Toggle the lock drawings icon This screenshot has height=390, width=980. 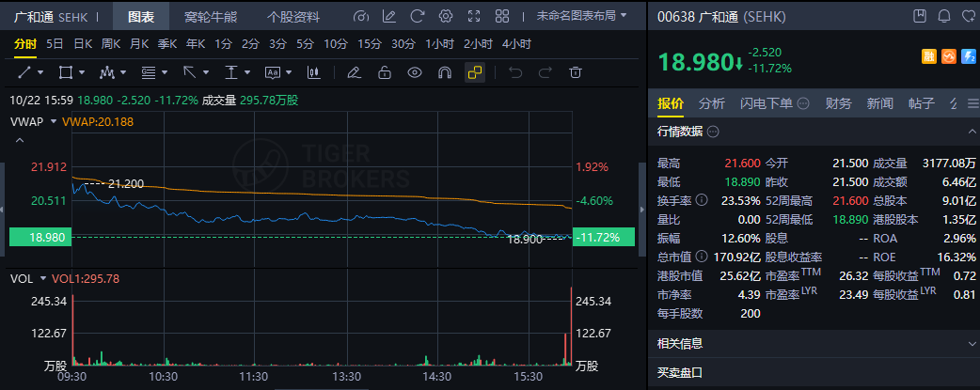[385, 72]
